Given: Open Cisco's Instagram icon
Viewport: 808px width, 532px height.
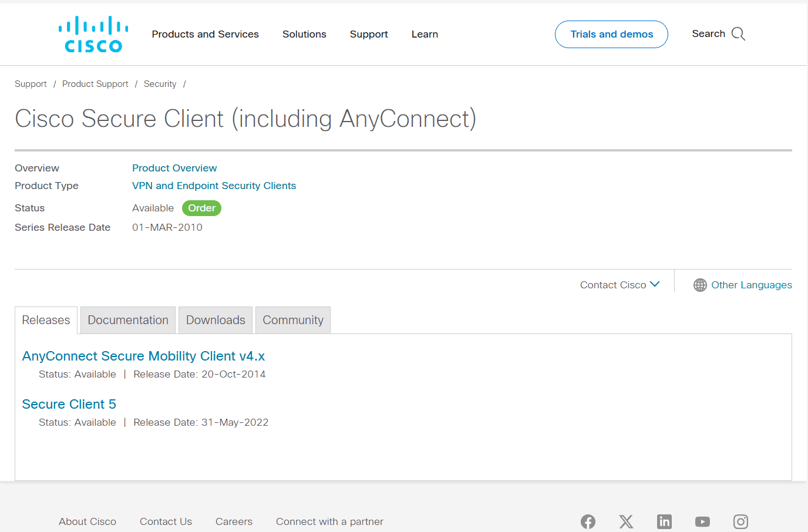Looking at the screenshot, I should 740,521.
